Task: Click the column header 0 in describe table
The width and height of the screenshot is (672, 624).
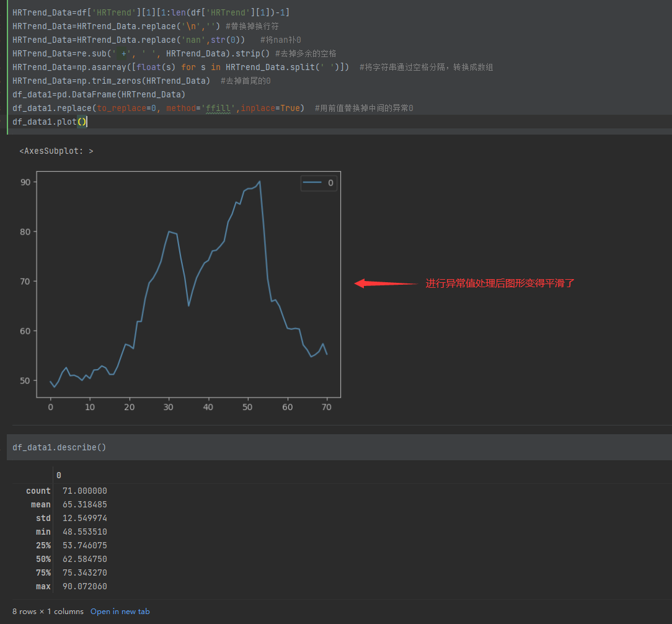Action: click(59, 475)
